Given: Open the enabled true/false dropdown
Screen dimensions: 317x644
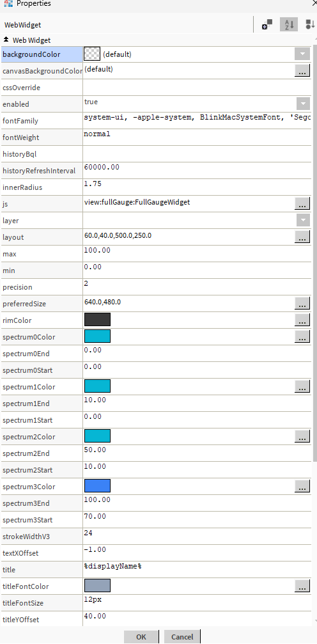Looking at the screenshot, I should click(x=303, y=104).
